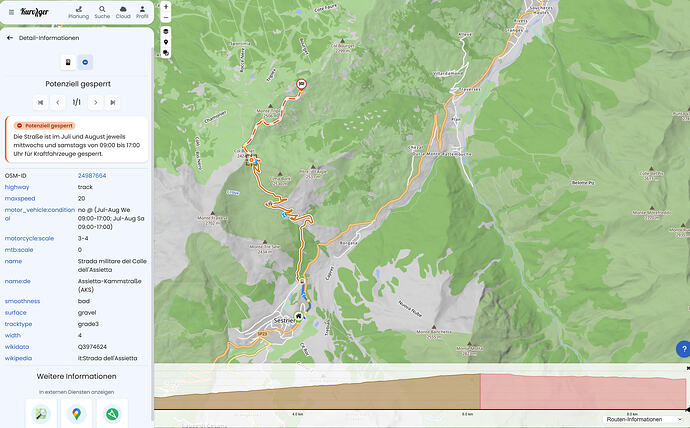Open the name:de tag link
Image resolution: width=690 pixels, height=428 pixels.
(x=18, y=281)
